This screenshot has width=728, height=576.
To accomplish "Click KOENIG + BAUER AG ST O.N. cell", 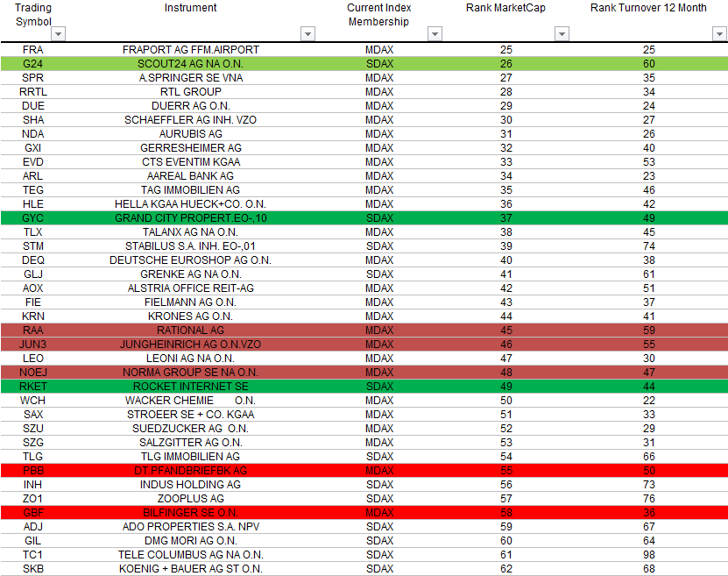I will pyautogui.click(x=190, y=569).
